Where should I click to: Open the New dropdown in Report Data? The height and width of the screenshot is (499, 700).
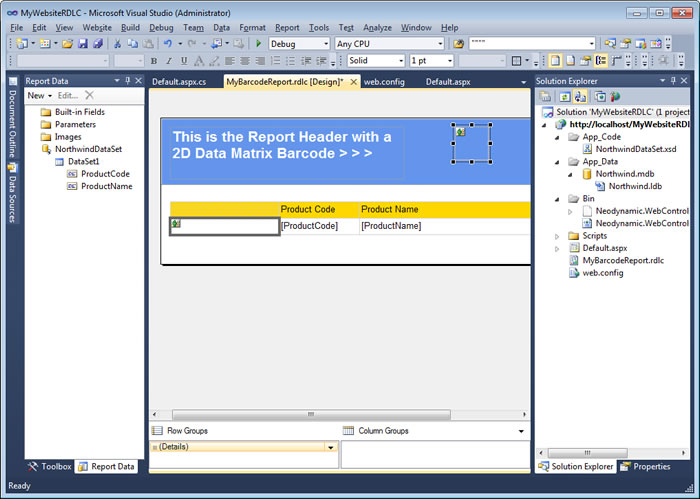pyautogui.click(x=40, y=96)
